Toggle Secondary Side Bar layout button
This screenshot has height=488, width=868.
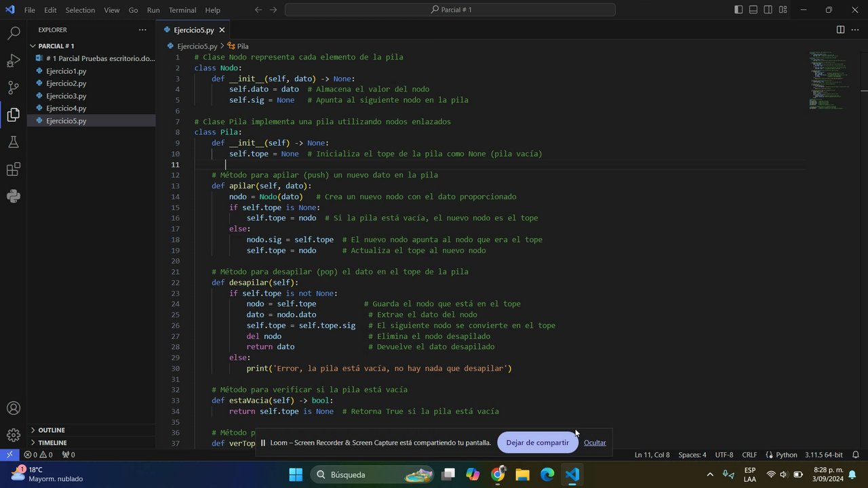(x=768, y=10)
